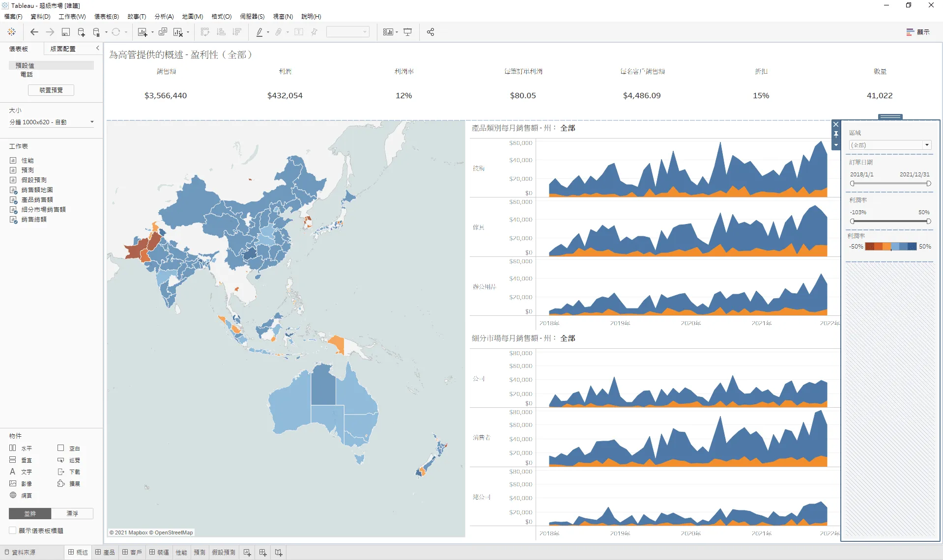Switch to the 假設預測 sheet tab
The height and width of the screenshot is (560, 943).
(x=224, y=553)
